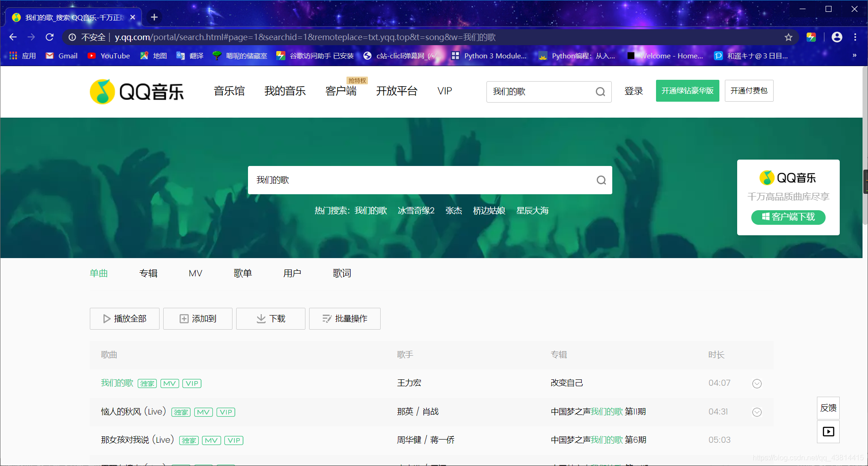The image size is (868, 466).
Task: Open the 开放平台 navigation item
Action: 397,91
